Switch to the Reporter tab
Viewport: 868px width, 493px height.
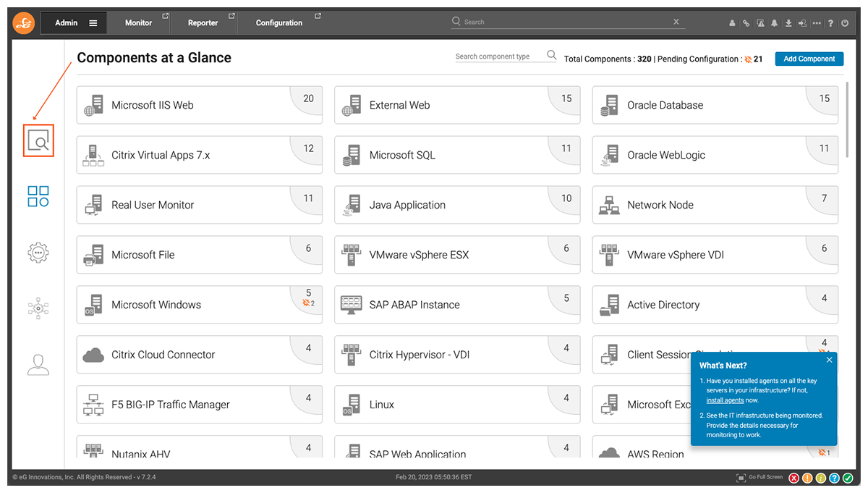tap(203, 22)
